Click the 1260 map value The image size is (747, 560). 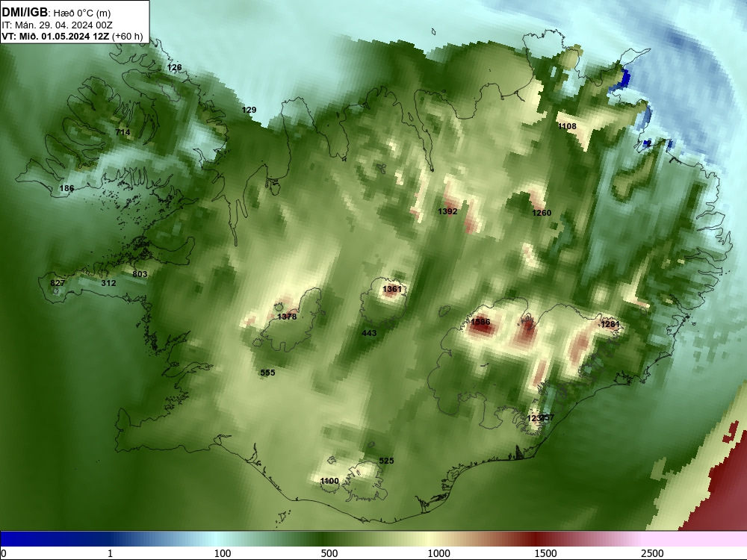click(x=542, y=213)
